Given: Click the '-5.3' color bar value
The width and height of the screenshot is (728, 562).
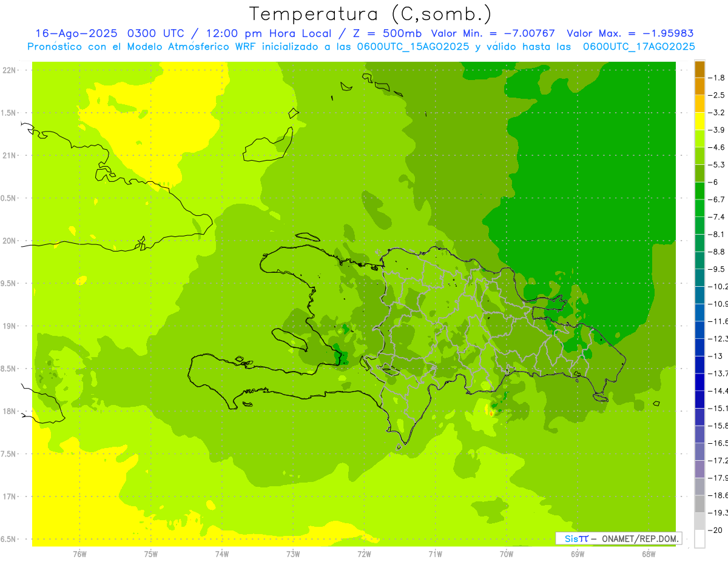Looking at the screenshot, I should pos(717,165).
